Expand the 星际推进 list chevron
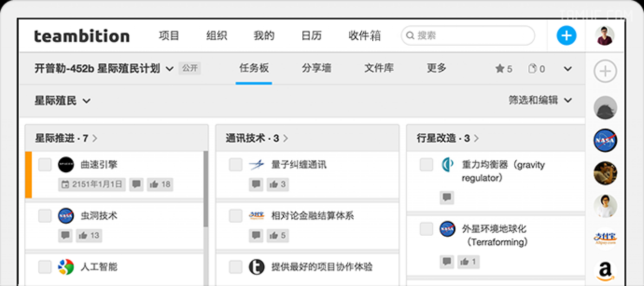 pyautogui.click(x=95, y=138)
